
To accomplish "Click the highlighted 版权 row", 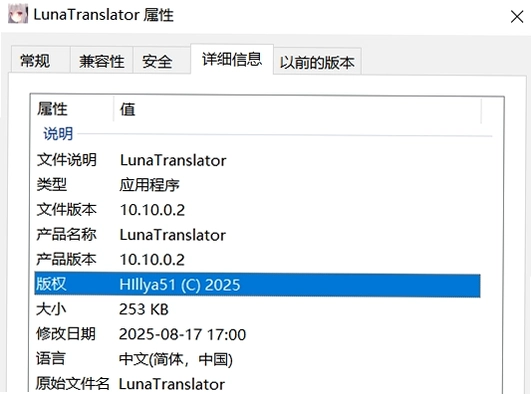I will (257, 285).
